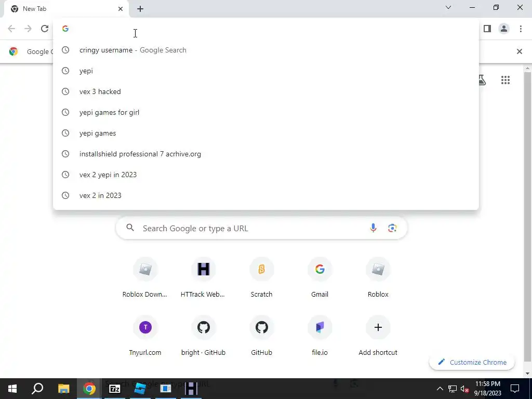The height and width of the screenshot is (399, 532).
Task: Open the network tray icon
Action: pos(453,389)
